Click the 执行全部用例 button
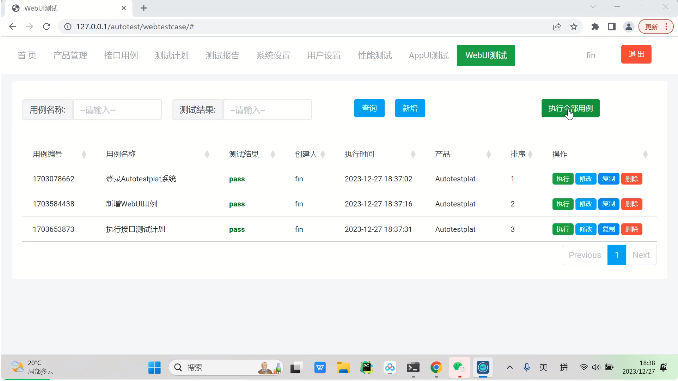The image size is (678, 381). pyautogui.click(x=570, y=108)
